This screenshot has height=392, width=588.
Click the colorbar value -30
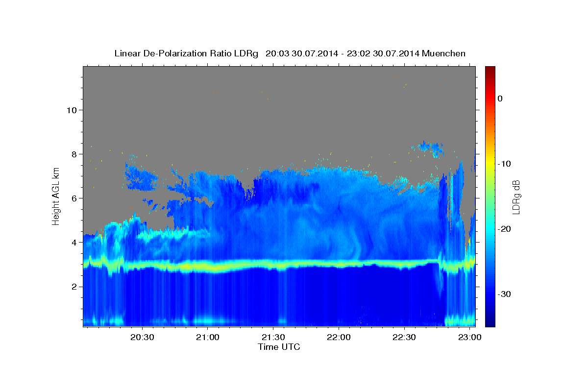point(505,294)
